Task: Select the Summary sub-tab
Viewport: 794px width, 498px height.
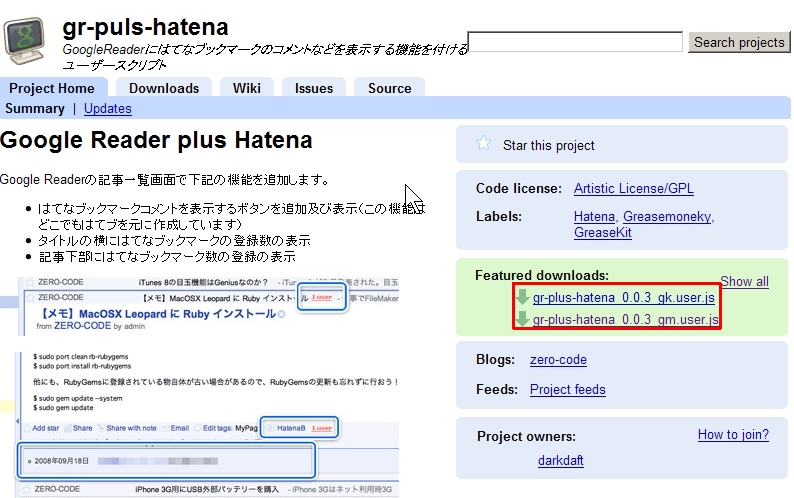Action: 35,108
